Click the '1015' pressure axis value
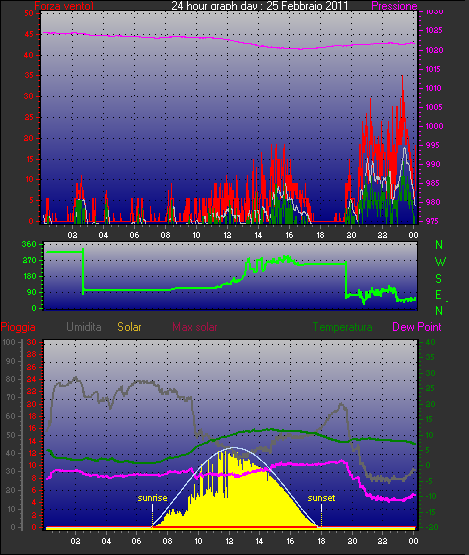The image size is (469, 555). pyautogui.click(x=433, y=69)
